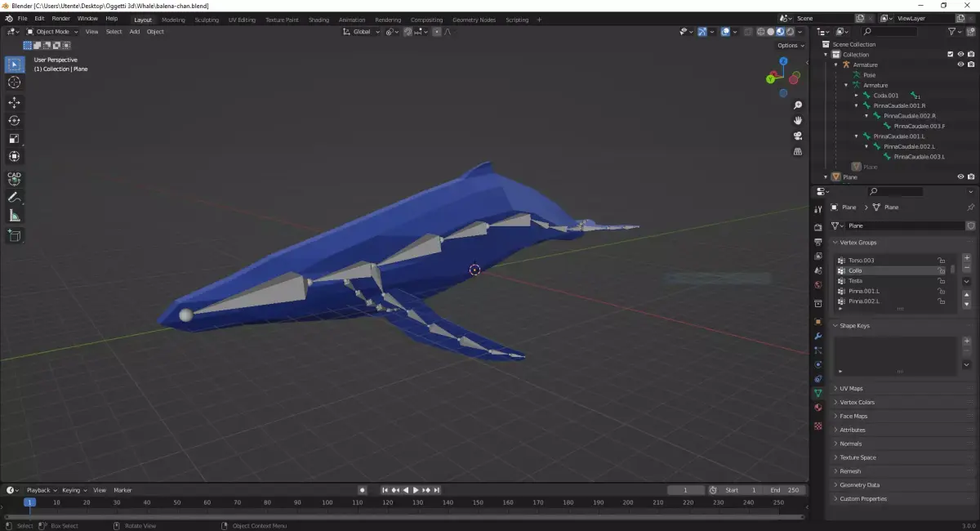Expand the Geometry Data panel
Screen dimensions: 980x531
coord(859,484)
